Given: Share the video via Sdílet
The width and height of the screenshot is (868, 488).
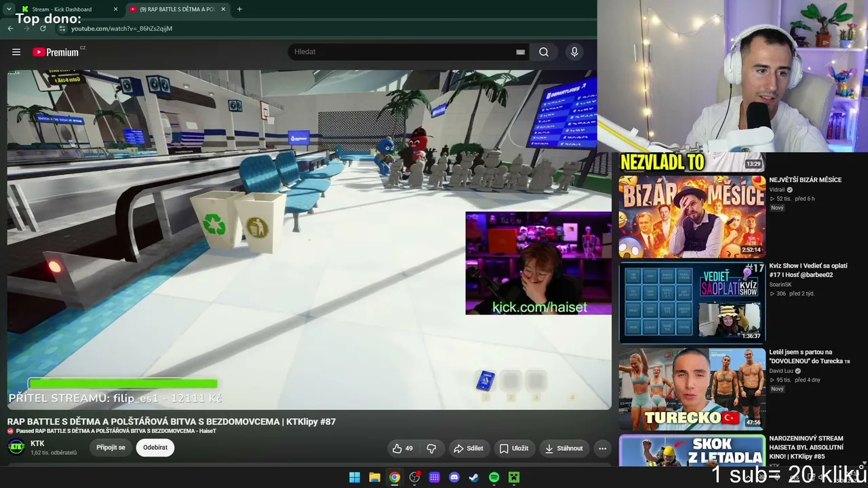Looking at the screenshot, I should 469,448.
